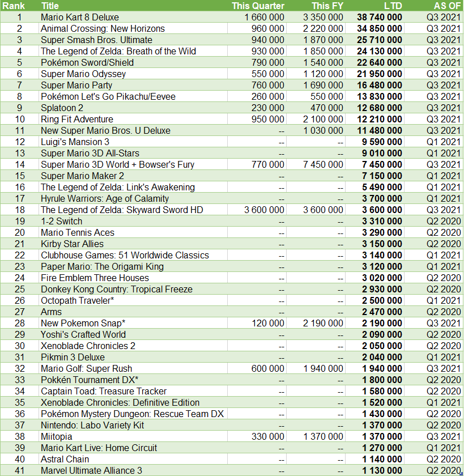Image resolution: width=464 pixels, height=476 pixels.
Task: Click LTD value 34 850 000
Action: pyautogui.click(x=380, y=28)
